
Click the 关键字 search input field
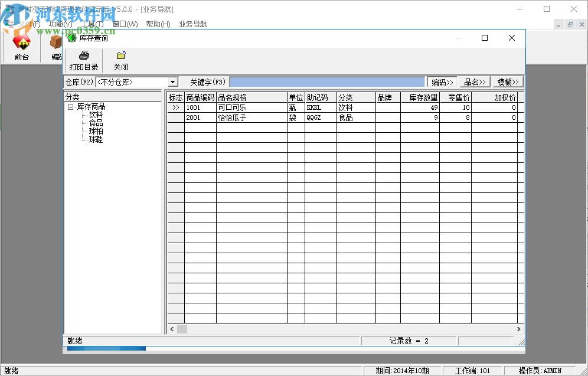tap(327, 82)
